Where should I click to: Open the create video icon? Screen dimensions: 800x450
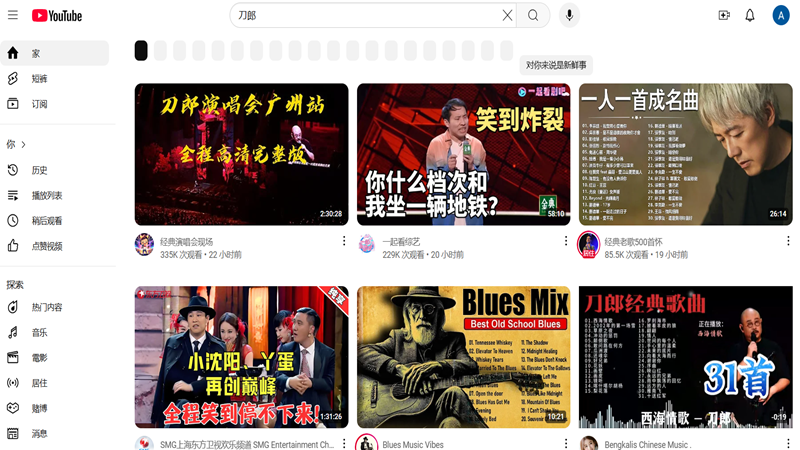click(724, 15)
